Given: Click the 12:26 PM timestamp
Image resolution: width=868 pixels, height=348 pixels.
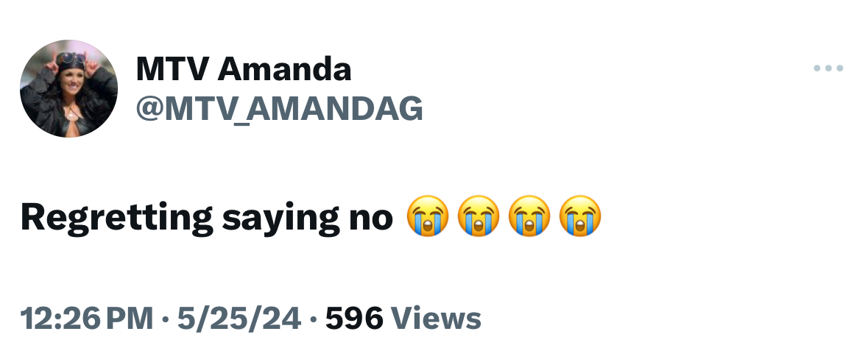Looking at the screenshot, I should click(87, 319).
